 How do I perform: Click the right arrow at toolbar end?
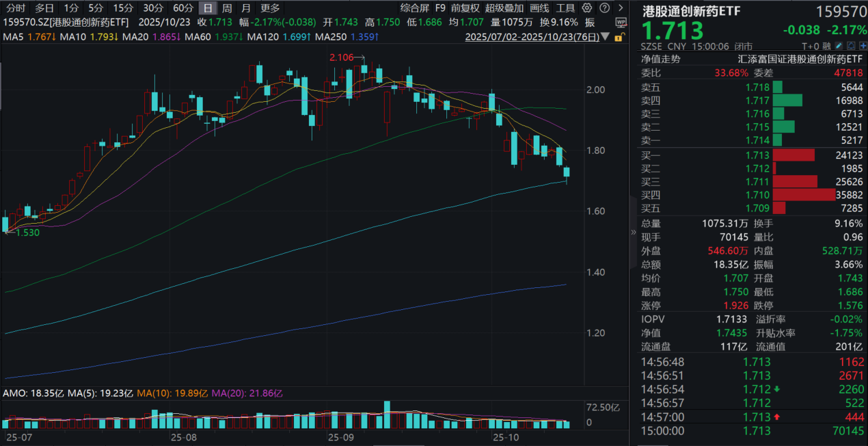click(x=620, y=8)
